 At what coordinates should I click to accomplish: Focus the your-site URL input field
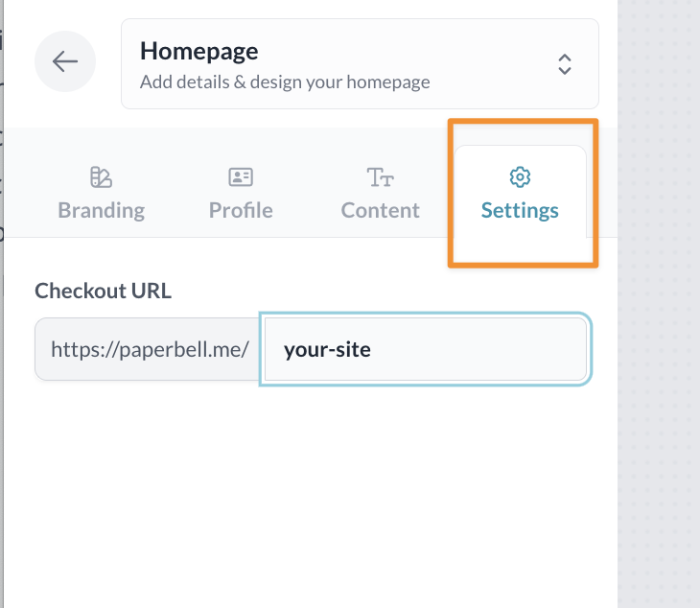tap(425, 349)
